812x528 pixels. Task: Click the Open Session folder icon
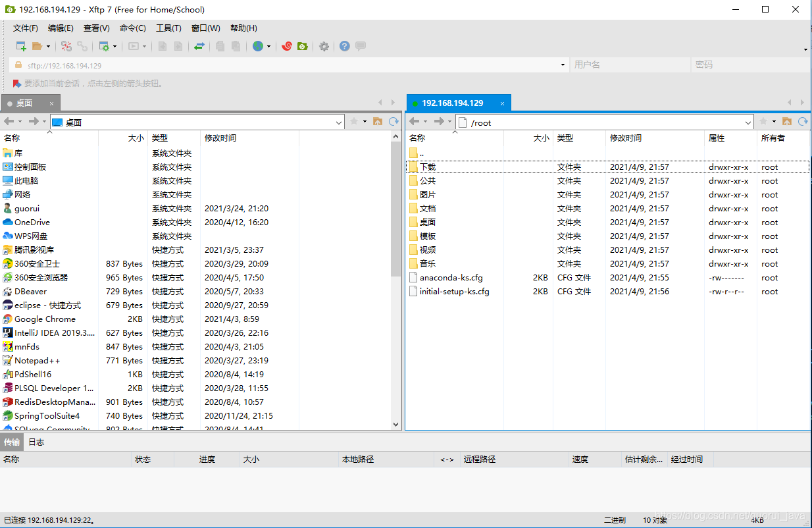(x=38, y=46)
